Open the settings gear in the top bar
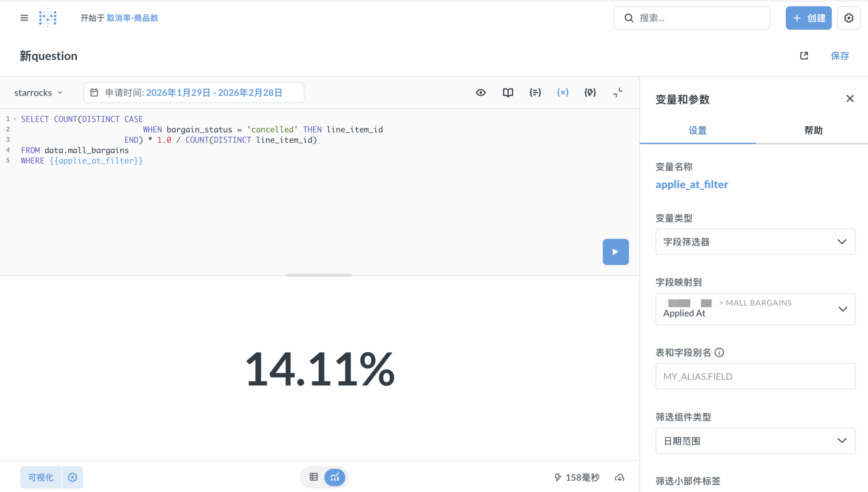This screenshot has width=868, height=492. [x=849, y=18]
